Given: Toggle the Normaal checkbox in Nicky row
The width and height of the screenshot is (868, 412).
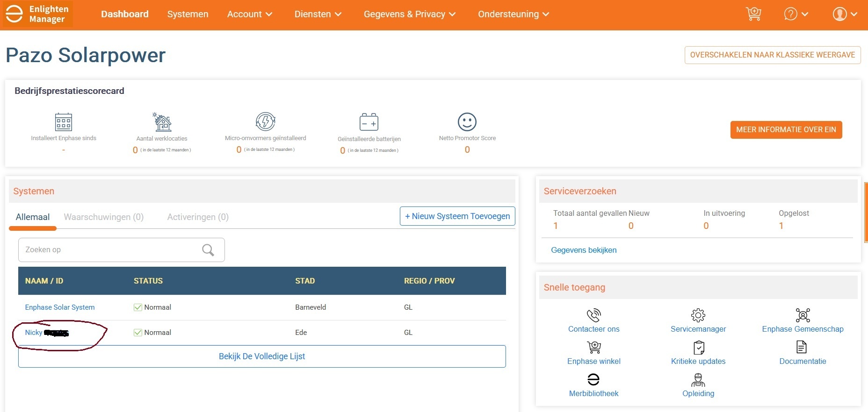Looking at the screenshot, I should [x=138, y=333].
